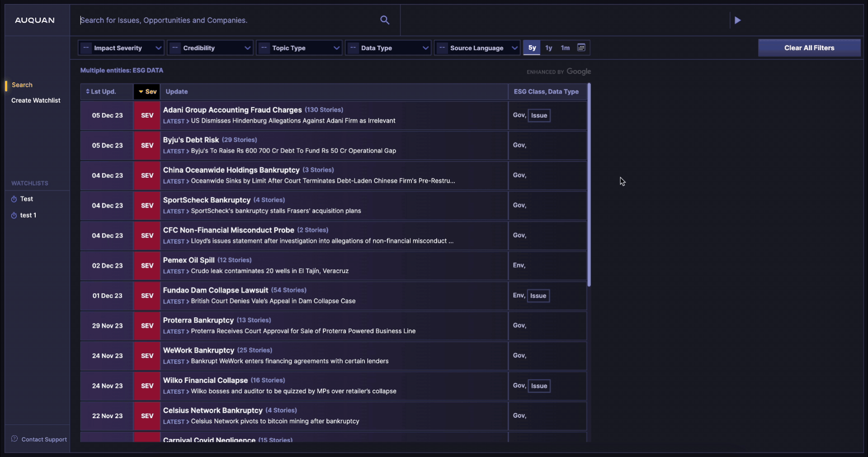The width and height of the screenshot is (868, 457).
Task: Select the 5y time range
Action: pyautogui.click(x=532, y=48)
